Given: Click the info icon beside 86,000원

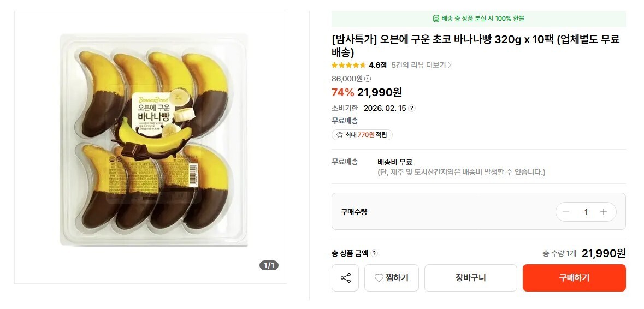Looking at the screenshot, I should 368,79.
